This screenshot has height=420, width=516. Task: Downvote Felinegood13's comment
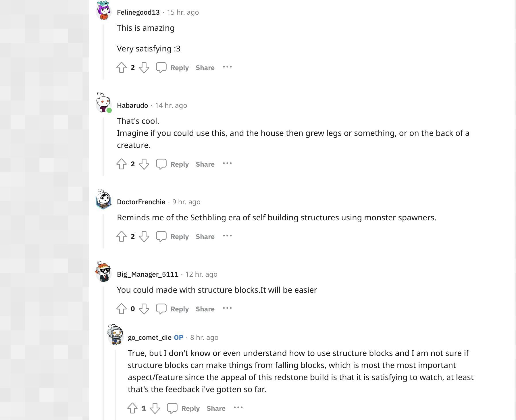(144, 68)
